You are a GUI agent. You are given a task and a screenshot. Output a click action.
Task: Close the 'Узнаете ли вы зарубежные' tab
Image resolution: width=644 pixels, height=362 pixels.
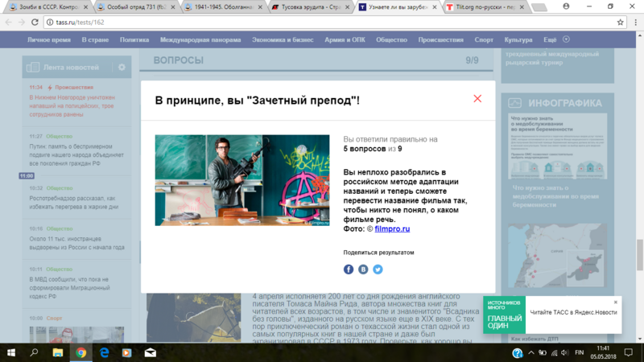[435, 7]
